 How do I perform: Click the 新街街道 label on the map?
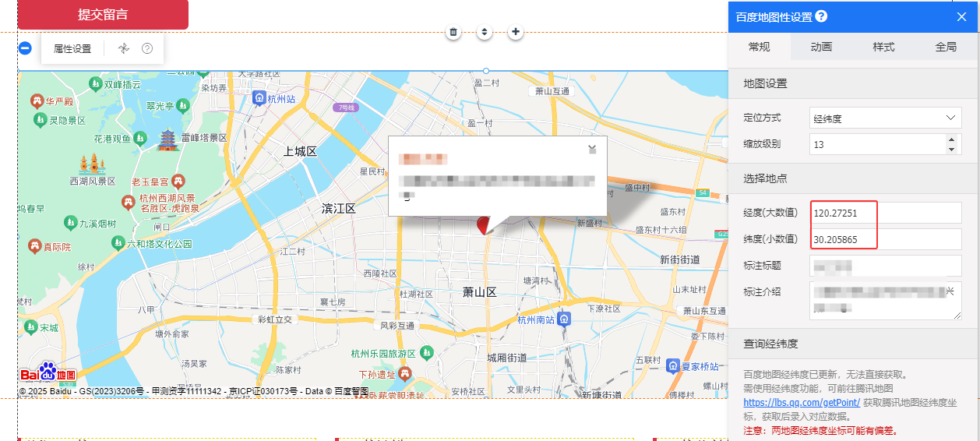point(679,259)
